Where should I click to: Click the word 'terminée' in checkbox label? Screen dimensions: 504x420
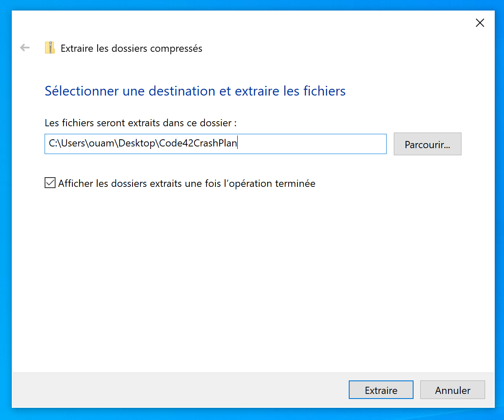pyautogui.click(x=295, y=183)
